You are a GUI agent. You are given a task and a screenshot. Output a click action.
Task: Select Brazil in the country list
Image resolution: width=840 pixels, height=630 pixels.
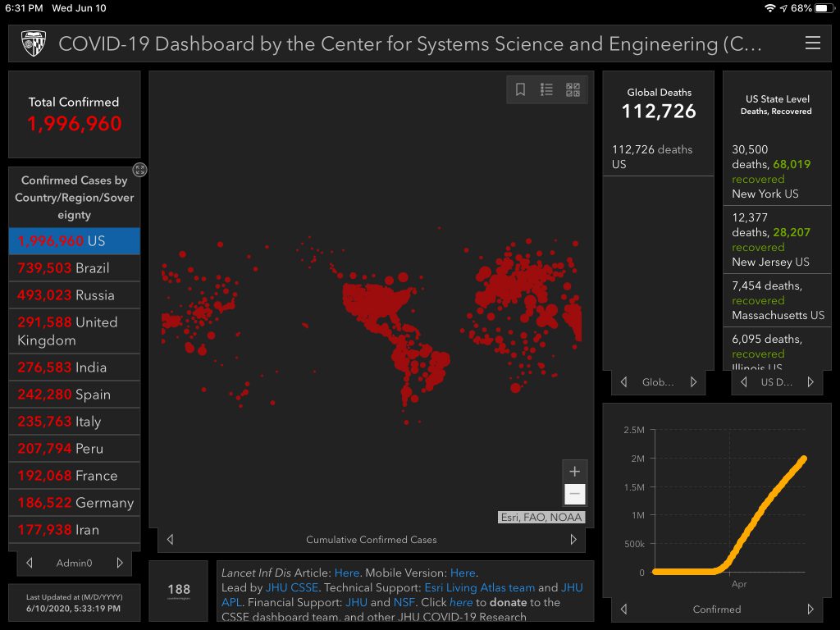point(74,268)
